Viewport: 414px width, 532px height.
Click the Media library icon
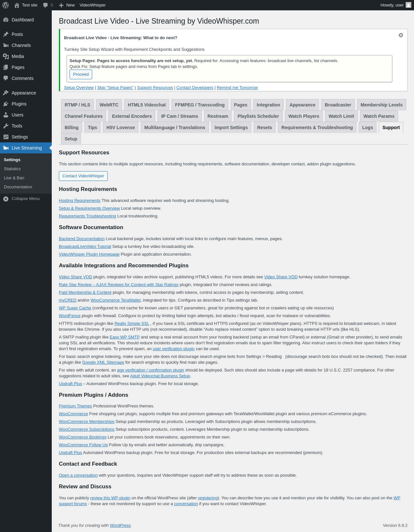pyautogui.click(x=6, y=56)
